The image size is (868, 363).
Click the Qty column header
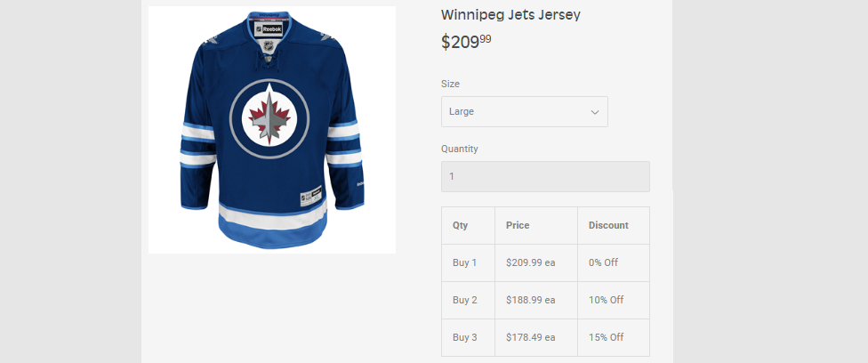tap(460, 226)
